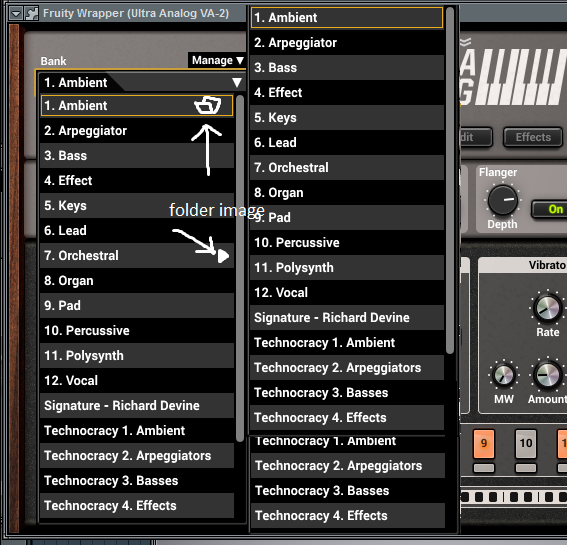Screen dimensions: 567x545
Task: Choose 10. Percussive in the left bank list
Action: coord(137,330)
